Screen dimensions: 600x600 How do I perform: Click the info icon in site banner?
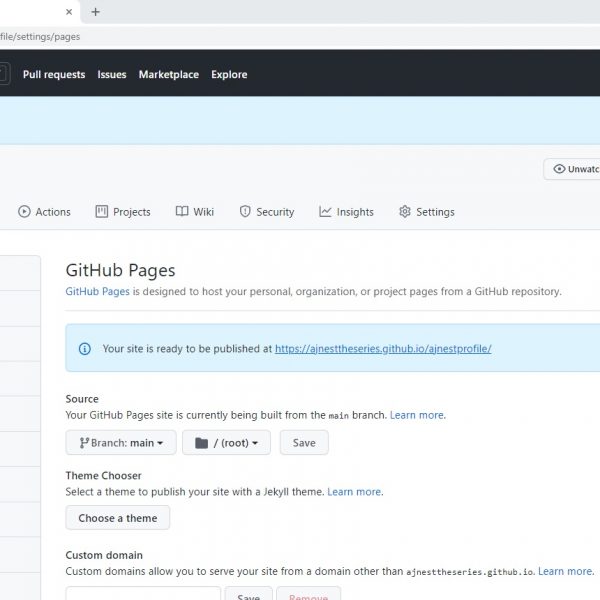[85, 349]
